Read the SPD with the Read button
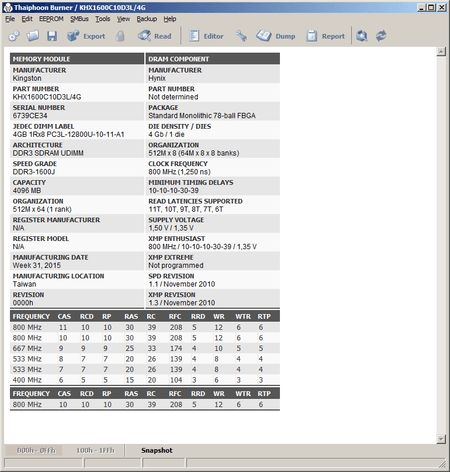Screen dimensions: 450x472 155,36
